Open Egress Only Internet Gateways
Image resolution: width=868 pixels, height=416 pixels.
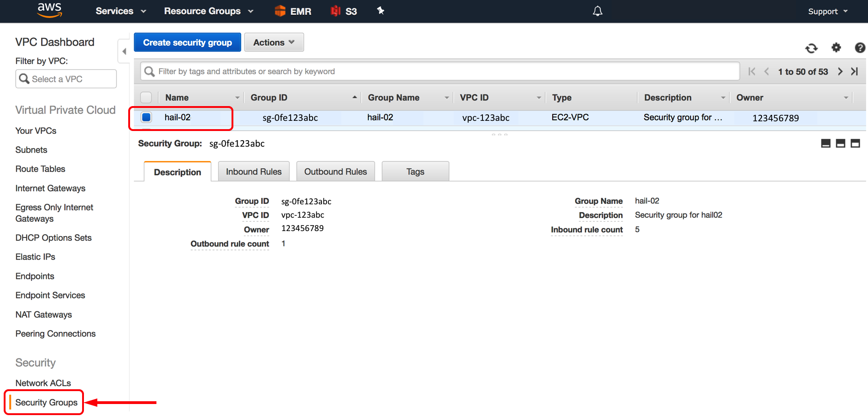click(x=54, y=213)
